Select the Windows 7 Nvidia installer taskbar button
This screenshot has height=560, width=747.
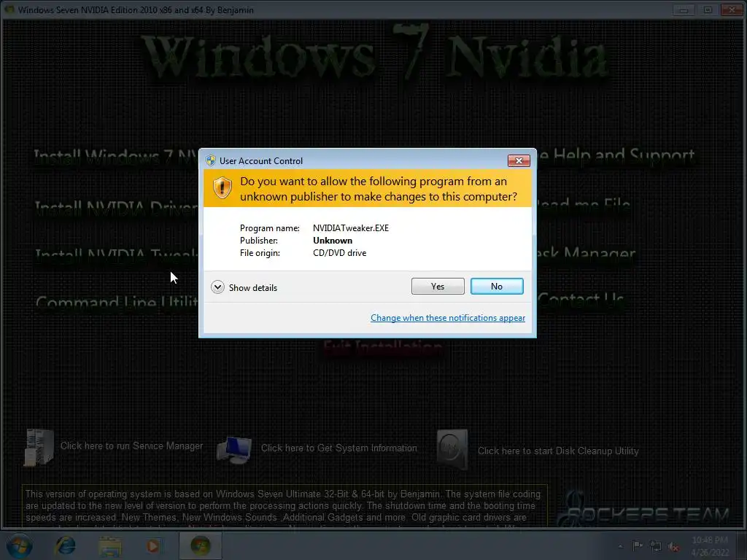coord(201,545)
